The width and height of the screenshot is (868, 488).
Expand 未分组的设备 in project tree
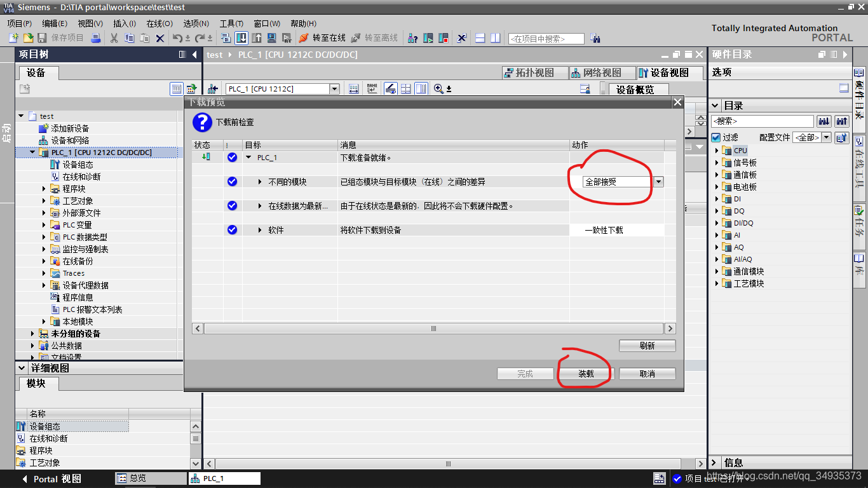[x=33, y=334]
